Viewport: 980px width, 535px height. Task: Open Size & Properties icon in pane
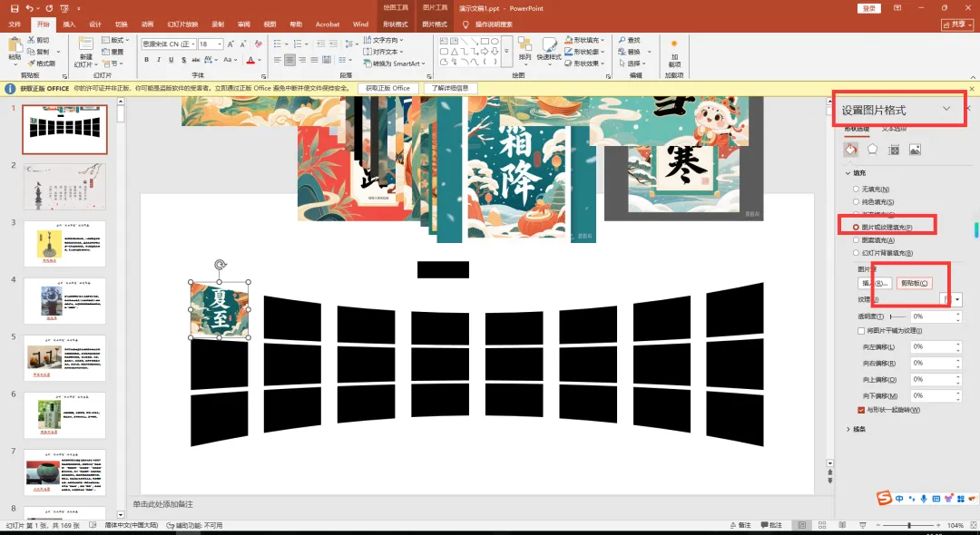(894, 150)
